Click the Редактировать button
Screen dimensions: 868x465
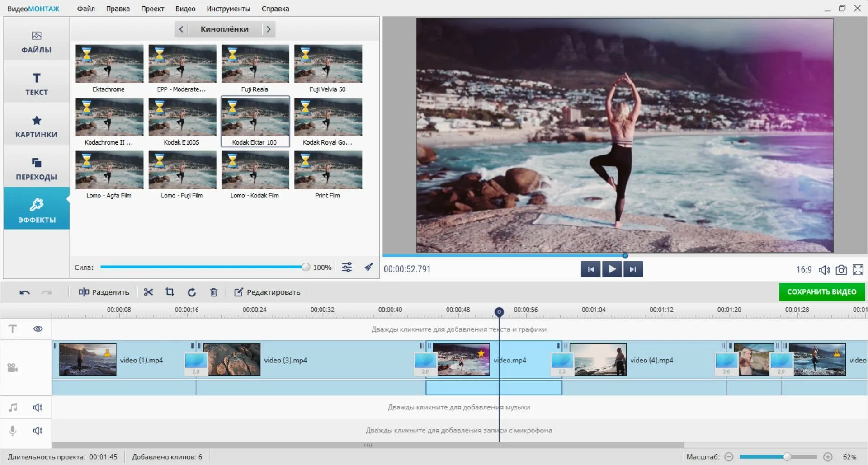[267, 292]
